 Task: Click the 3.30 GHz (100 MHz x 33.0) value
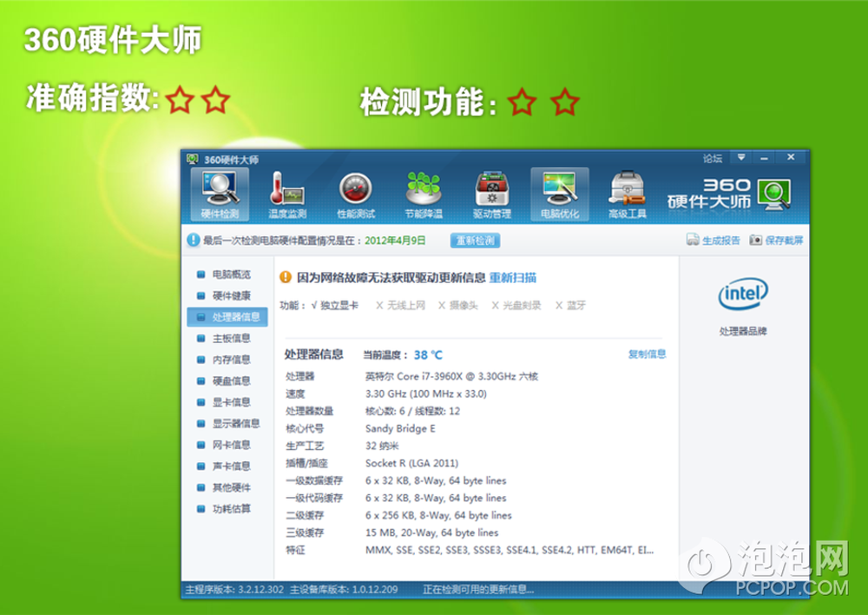425,394
